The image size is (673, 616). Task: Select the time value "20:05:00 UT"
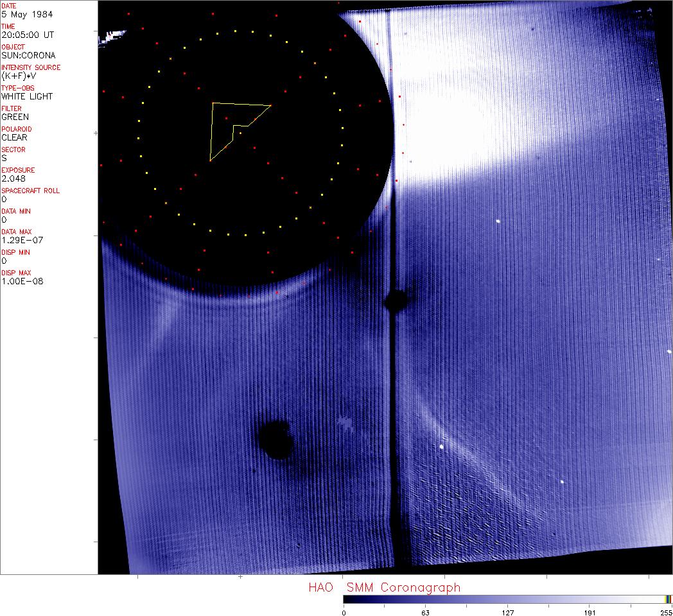[x=28, y=35]
